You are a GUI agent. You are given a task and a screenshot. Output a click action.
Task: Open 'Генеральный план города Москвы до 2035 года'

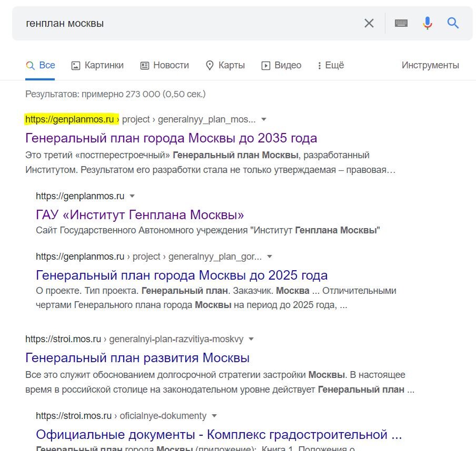pyautogui.click(x=171, y=138)
